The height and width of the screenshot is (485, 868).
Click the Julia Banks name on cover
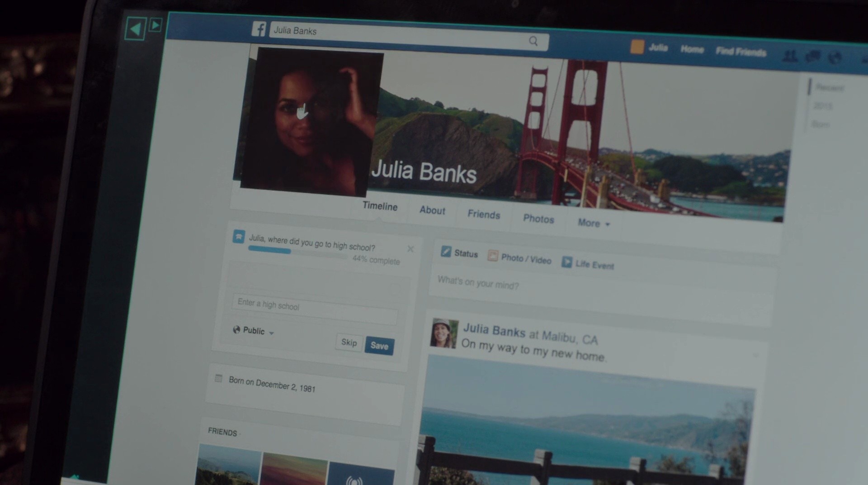424,172
